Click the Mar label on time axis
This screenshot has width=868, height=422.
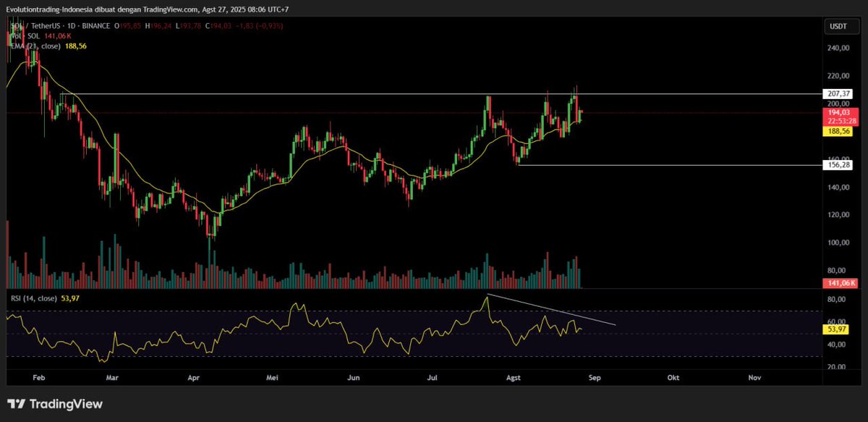pyautogui.click(x=112, y=378)
